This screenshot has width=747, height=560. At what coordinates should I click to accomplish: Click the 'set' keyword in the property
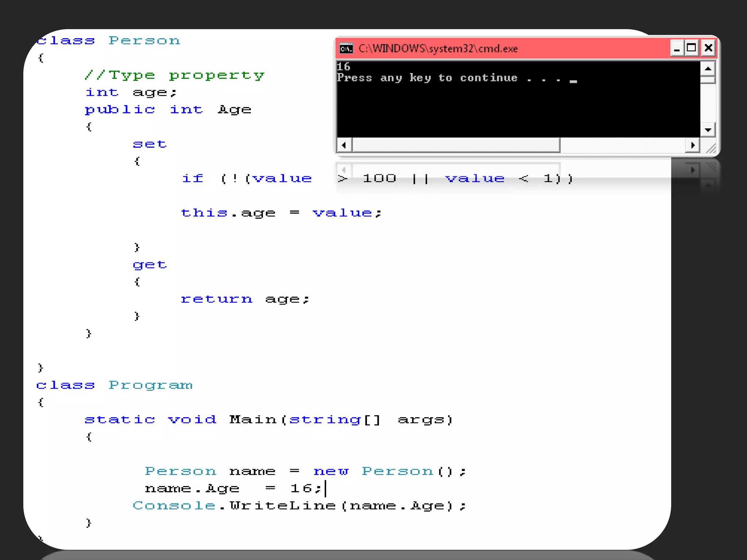coord(150,144)
